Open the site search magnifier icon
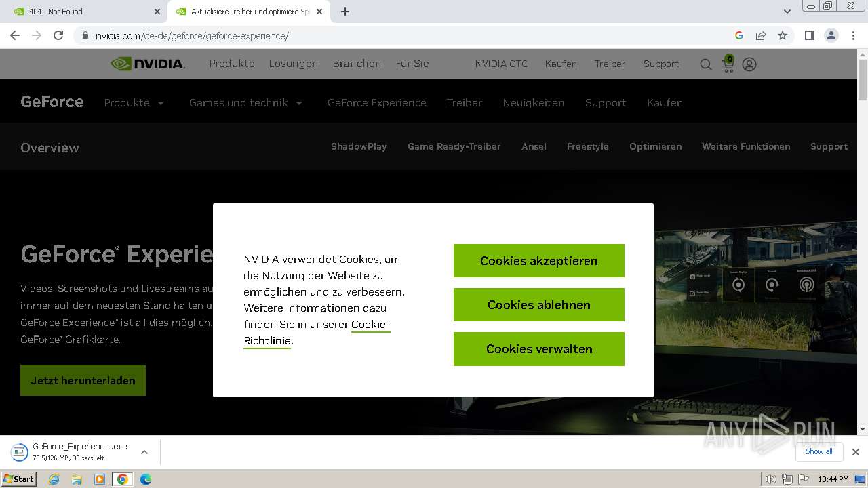 [x=706, y=64]
